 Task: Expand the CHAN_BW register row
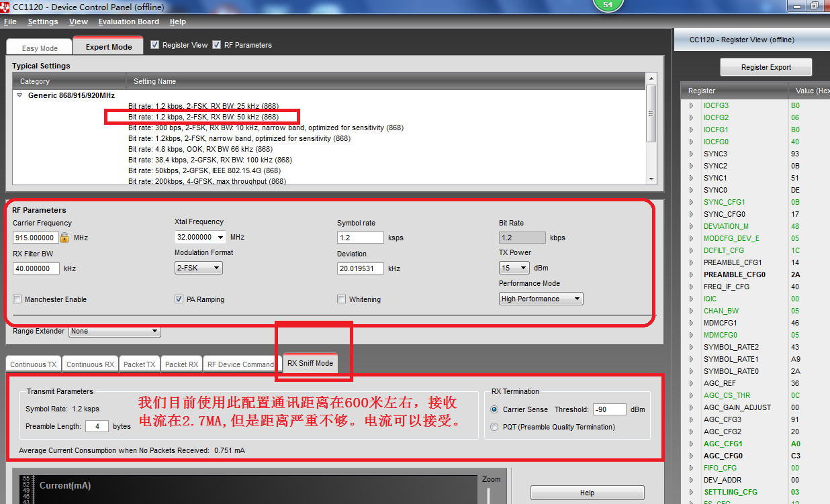691,311
